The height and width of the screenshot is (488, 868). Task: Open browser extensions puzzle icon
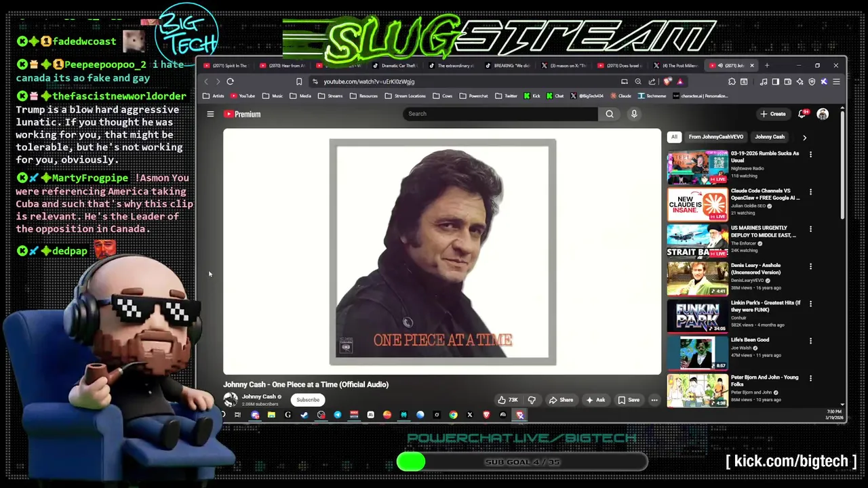pyautogui.click(x=732, y=81)
